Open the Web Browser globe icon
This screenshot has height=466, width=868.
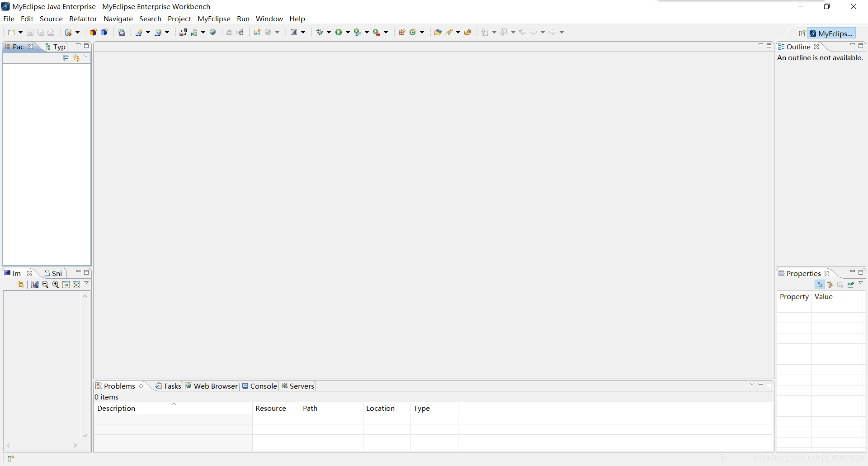[212, 32]
